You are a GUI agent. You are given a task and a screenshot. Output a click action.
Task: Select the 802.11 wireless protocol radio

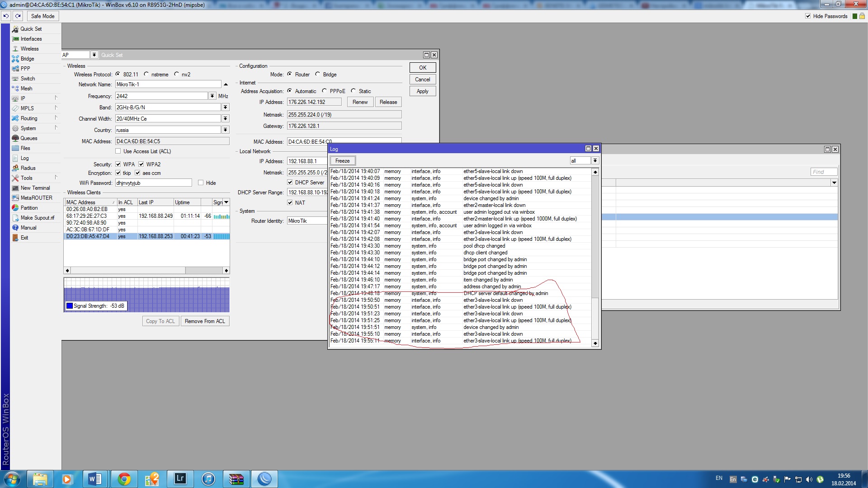pyautogui.click(x=118, y=74)
